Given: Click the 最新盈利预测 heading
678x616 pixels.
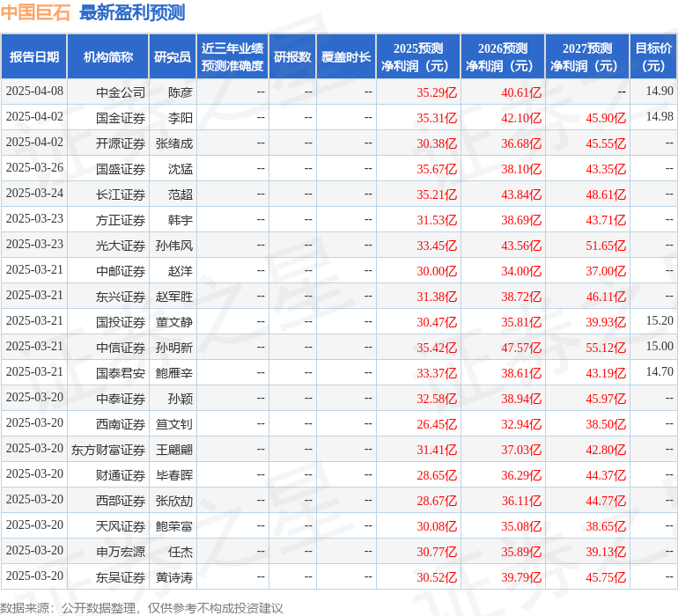Looking at the screenshot, I should (132, 12).
